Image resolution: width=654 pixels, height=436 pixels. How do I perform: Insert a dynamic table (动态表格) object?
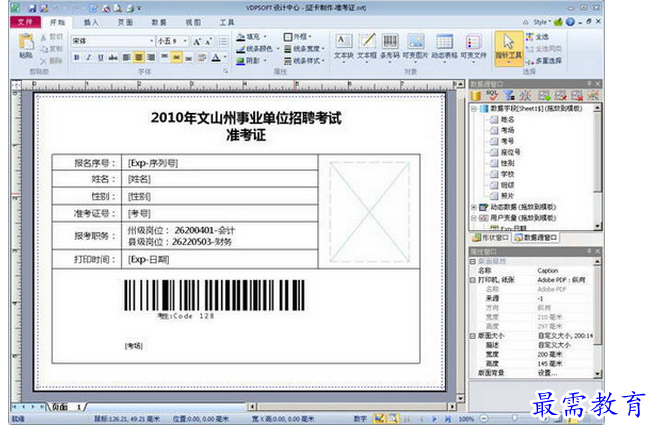click(x=444, y=48)
